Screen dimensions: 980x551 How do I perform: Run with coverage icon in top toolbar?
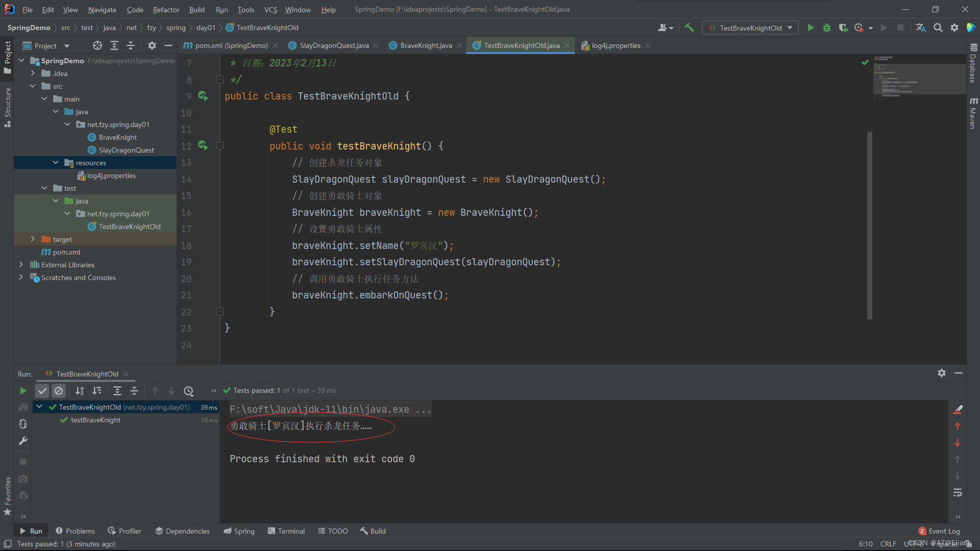tap(843, 28)
